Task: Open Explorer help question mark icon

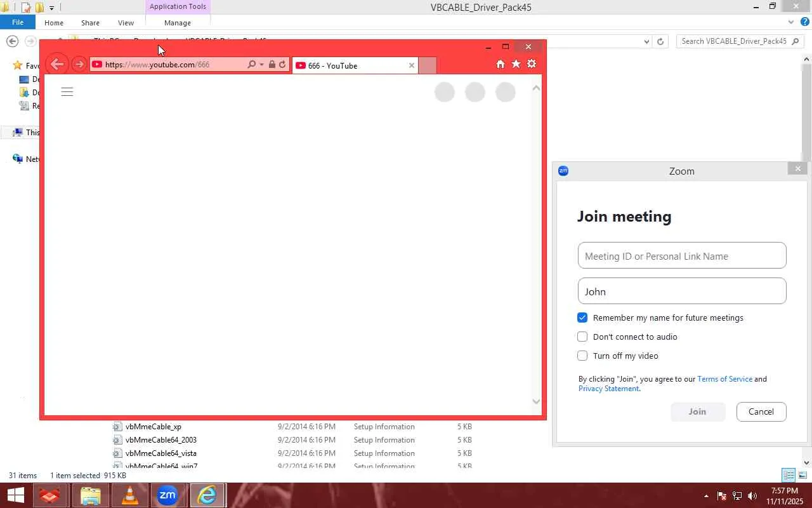Action: coord(805,22)
